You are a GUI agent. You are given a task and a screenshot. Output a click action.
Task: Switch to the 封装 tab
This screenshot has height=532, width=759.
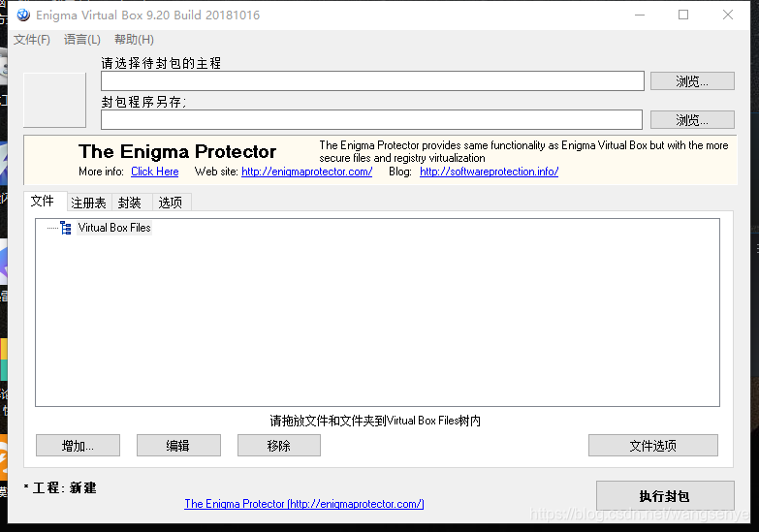130,203
